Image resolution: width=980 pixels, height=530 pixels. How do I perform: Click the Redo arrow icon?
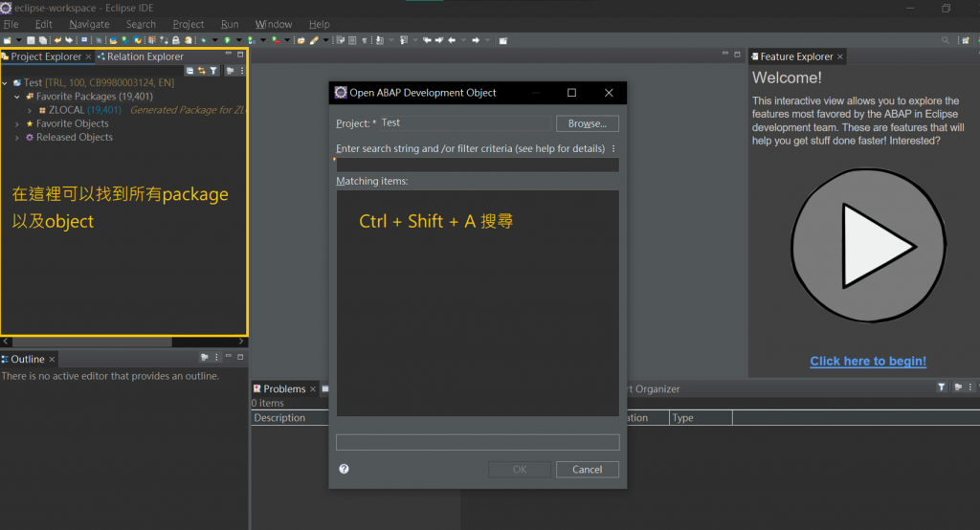69,40
